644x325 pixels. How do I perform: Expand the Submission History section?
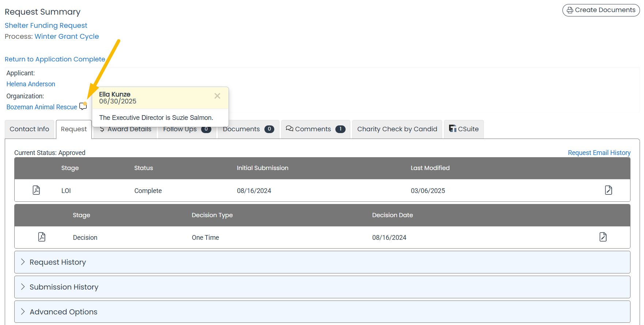coord(64,287)
